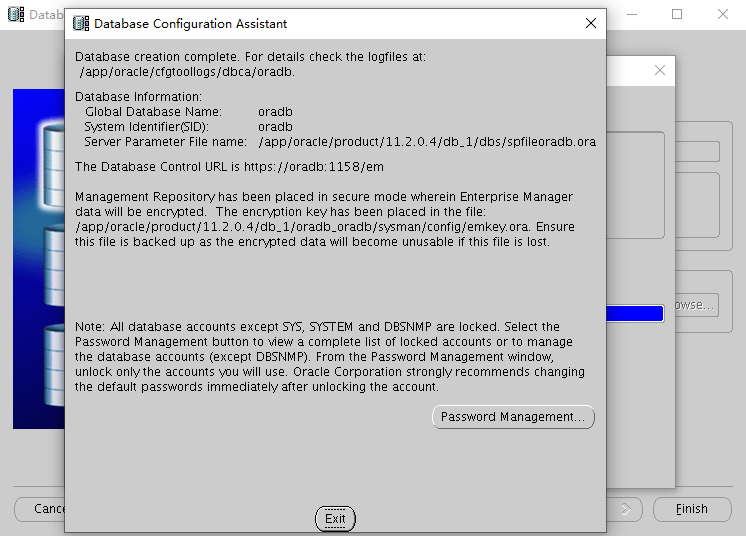The height and width of the screenshot is (536, 746).
Task: Click the spfileoradb.ora parameter file path
Action: pyautogui.click(x=427, y=142)
